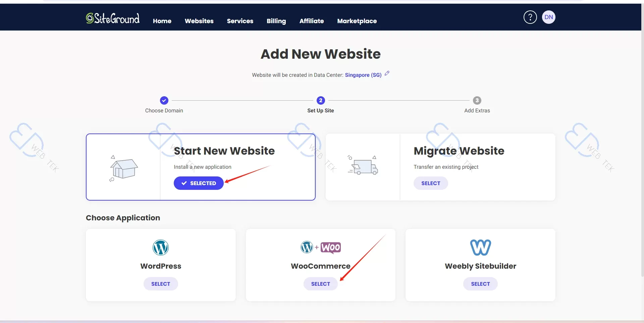Viewport: 644px width, 323px height.
Task: Select the Migrate Website option
Action: click(x=431, y=183)
